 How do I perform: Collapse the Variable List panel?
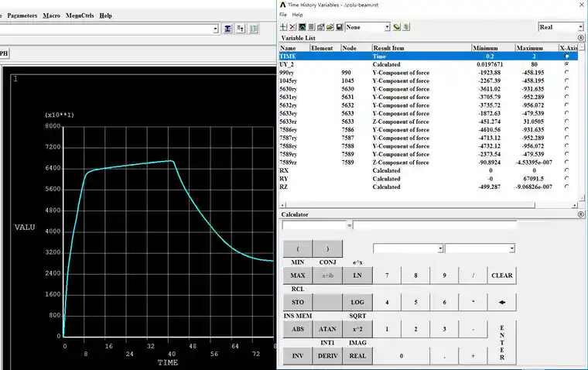(x=581, y=38)
